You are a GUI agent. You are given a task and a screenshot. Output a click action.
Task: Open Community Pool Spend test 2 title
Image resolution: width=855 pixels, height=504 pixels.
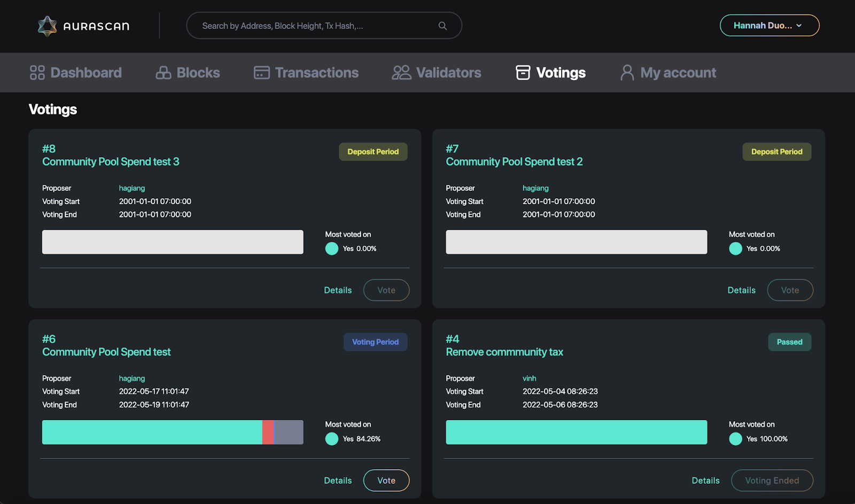tap(514, 162)
